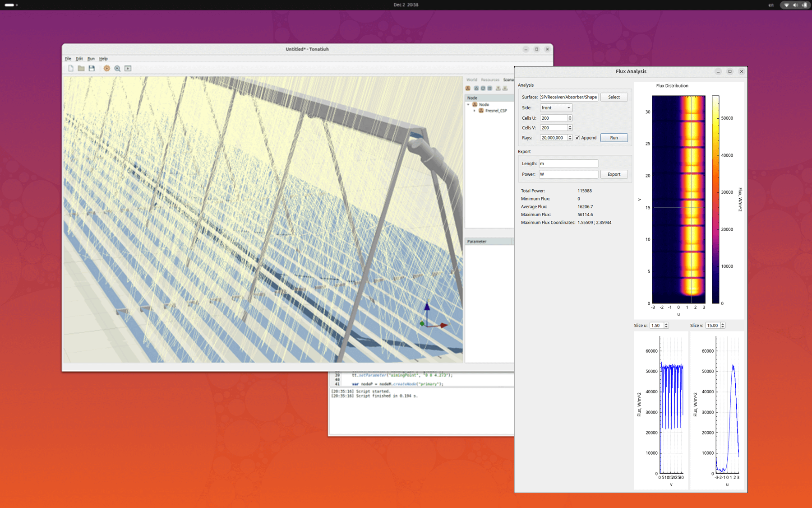Screen dimensions: 812x508
Task: Click the flux colorbar scale
Action: click(x=715, y=200)
